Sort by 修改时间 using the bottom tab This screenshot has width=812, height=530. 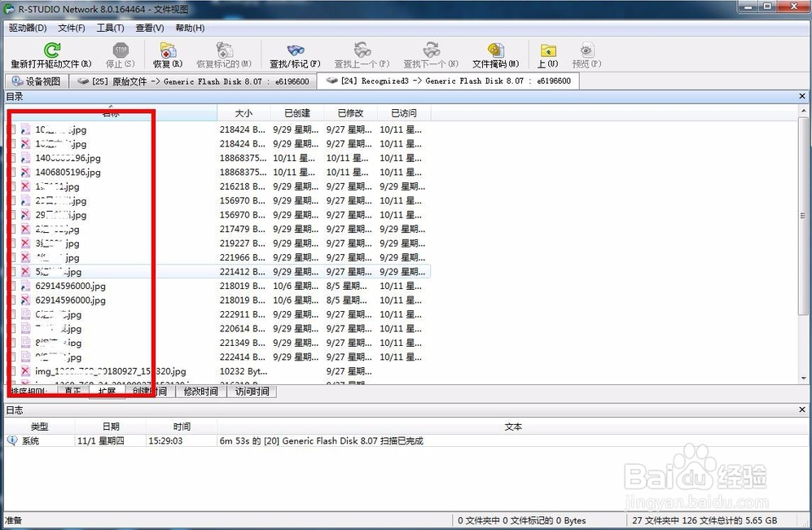200,392
